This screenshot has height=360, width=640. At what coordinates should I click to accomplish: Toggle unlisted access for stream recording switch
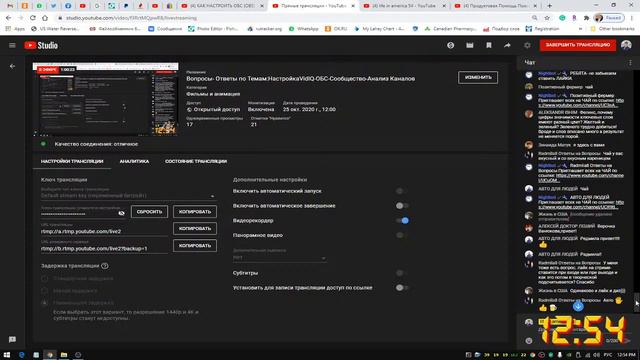point(402,287)
